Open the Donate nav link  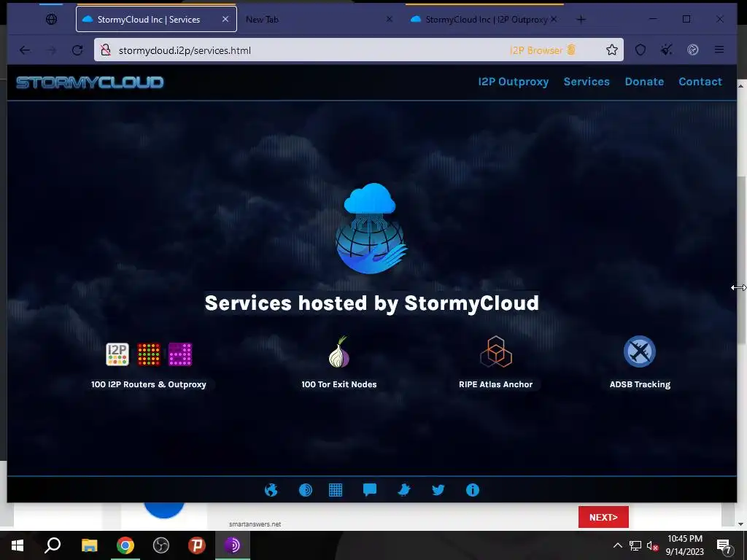644,82
